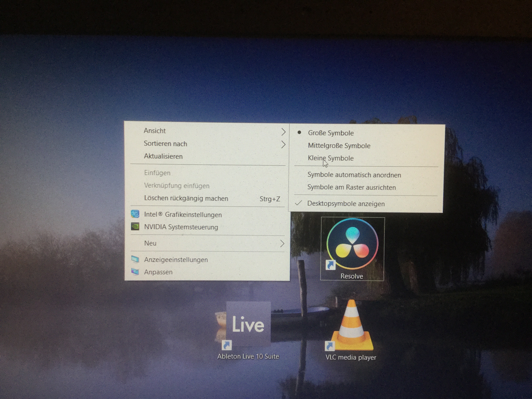Viewport: 532px width, 399px height.
Task: Enable Symbole am Raster ausrichten
Action: tap(351, 187)
